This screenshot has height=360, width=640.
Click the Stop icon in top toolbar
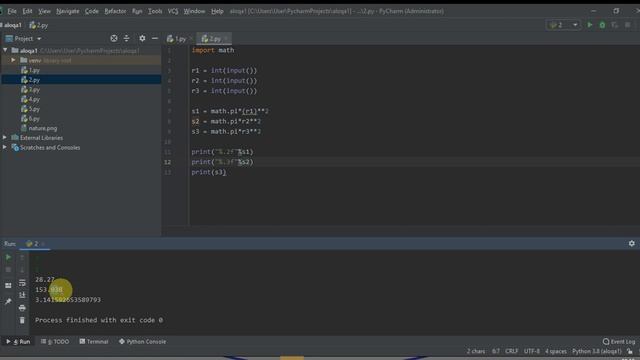coord(628,25)
